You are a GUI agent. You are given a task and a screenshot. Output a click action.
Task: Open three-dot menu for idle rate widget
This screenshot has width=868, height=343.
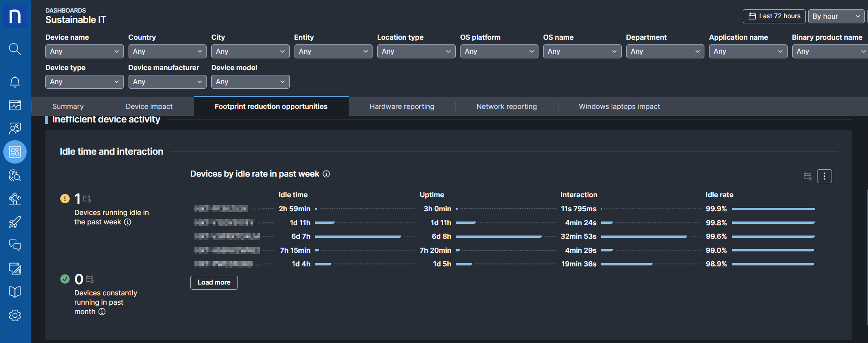(824, 176)
